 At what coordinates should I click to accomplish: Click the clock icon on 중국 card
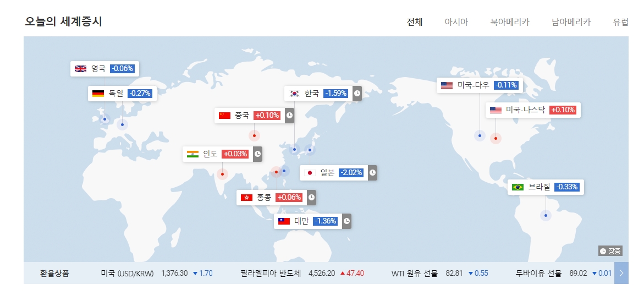click(x=290, y=116)
